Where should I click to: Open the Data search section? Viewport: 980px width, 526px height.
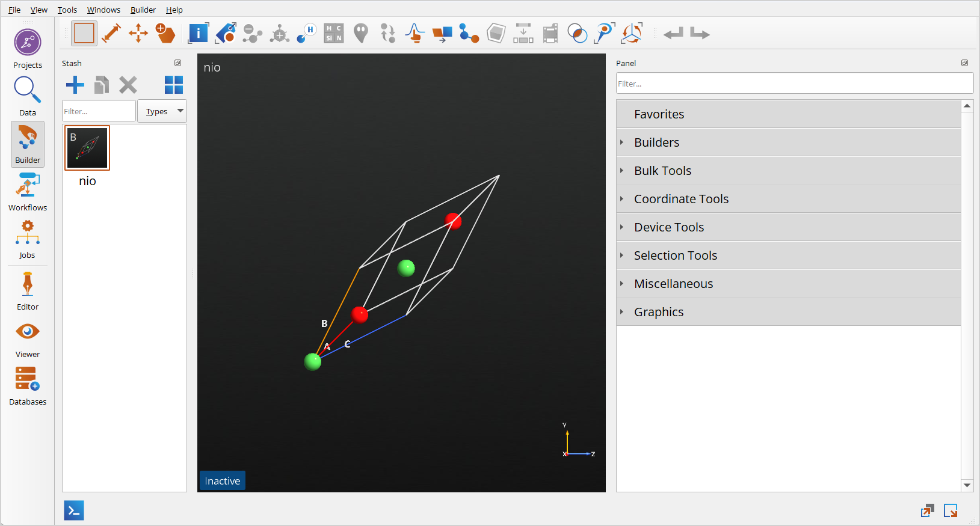coord(28,96)
